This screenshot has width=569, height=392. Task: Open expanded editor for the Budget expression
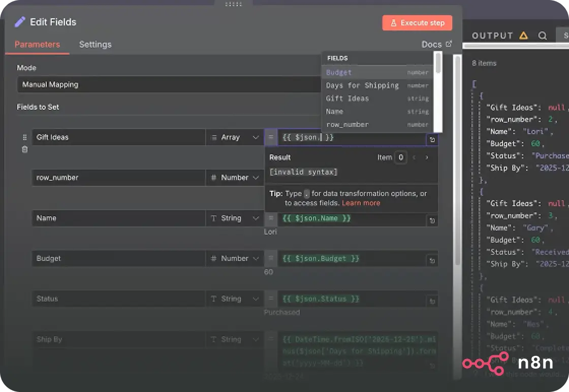(x=432, y=260)
